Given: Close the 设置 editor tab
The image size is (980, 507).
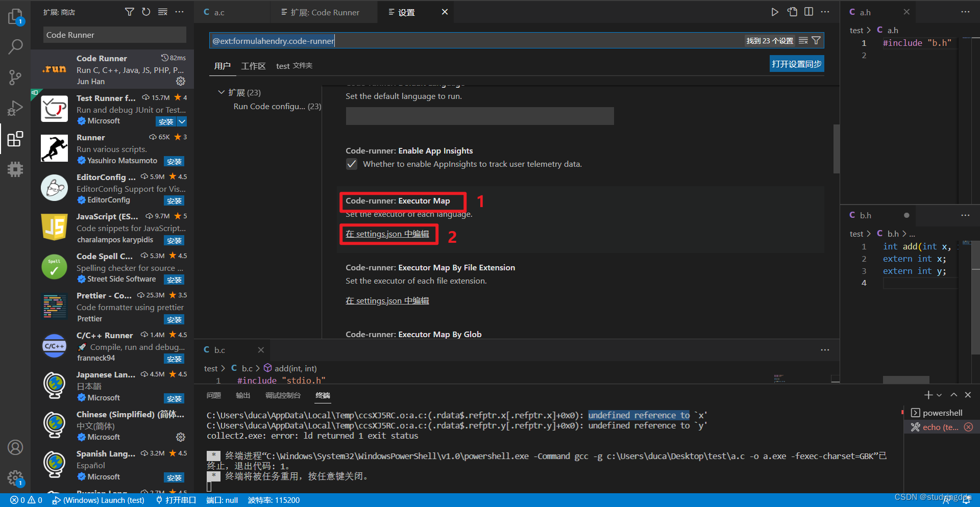Looking at the screenshot, I should click(445, 12).
